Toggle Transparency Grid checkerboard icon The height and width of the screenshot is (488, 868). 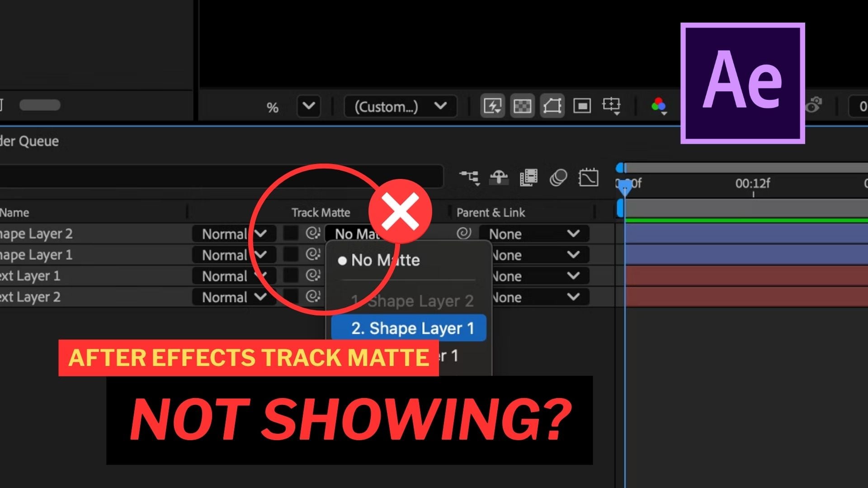click(x=522, y=106)
